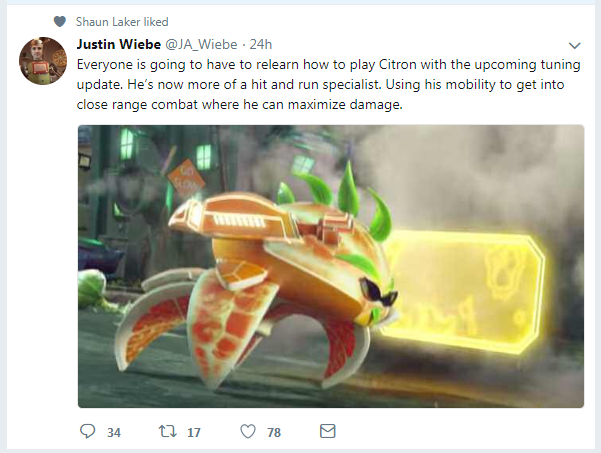The image size is (601, 453).
Task: Click Shaun Laker liked label
Action: click(x=122, y=22)
